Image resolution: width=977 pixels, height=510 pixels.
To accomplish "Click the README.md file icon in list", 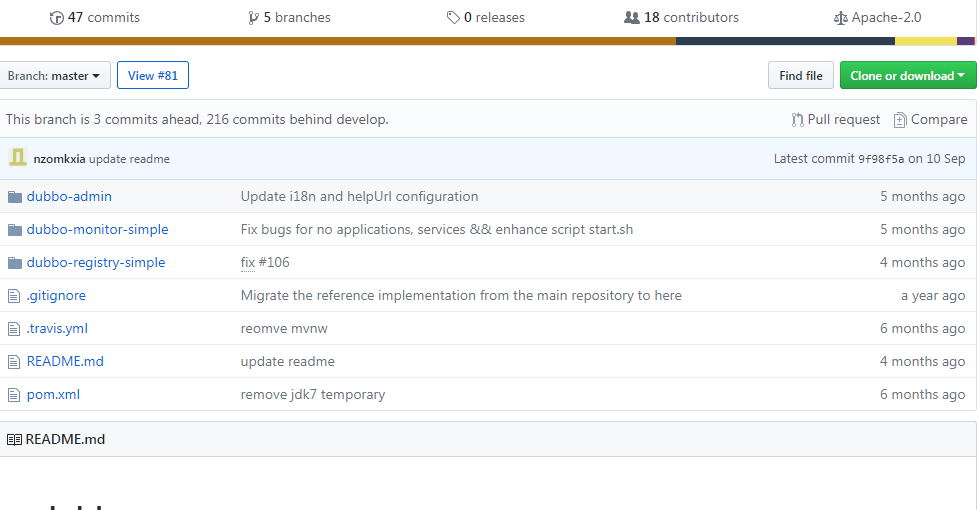I will (14, 362).
